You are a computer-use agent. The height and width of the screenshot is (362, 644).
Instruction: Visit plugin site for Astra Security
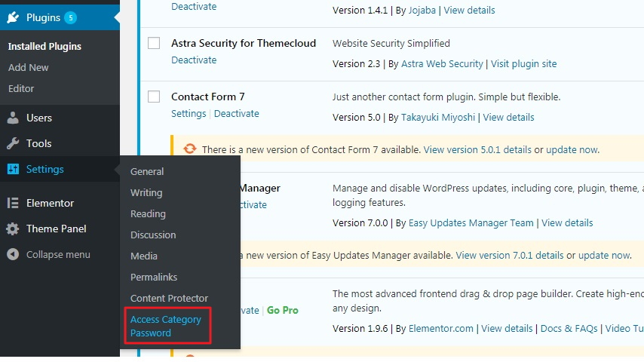[523, 63]
